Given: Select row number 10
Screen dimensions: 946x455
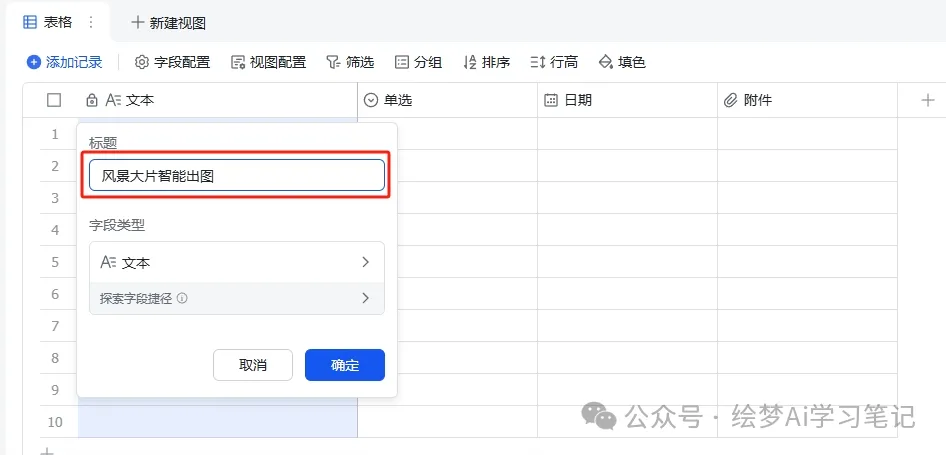Looking at the screenshot, I should point(55,422).
